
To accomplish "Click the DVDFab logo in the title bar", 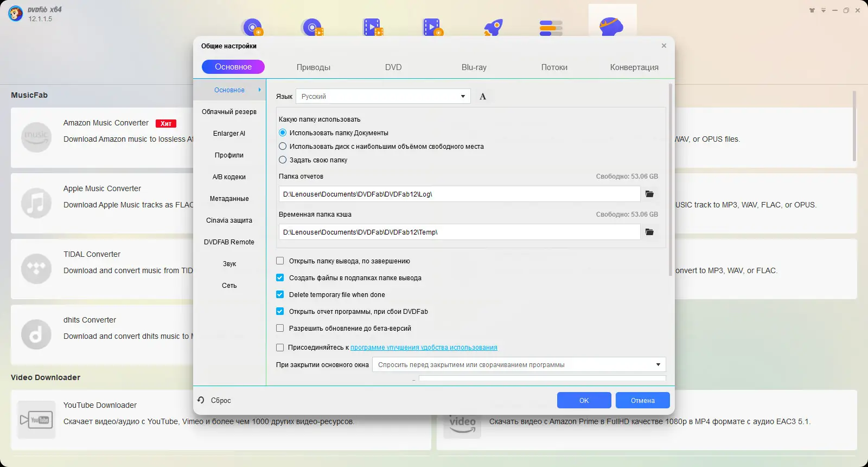I will coord(16,14).
